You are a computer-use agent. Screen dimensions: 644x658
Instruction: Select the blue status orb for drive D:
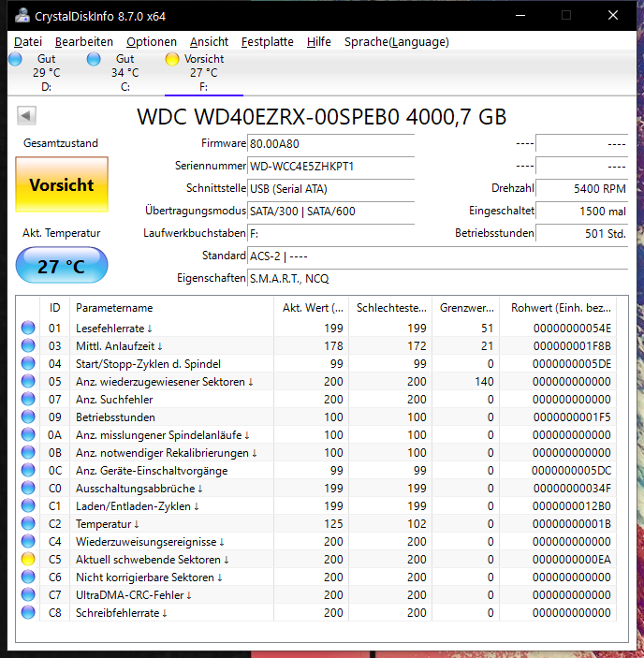[16, 59]
